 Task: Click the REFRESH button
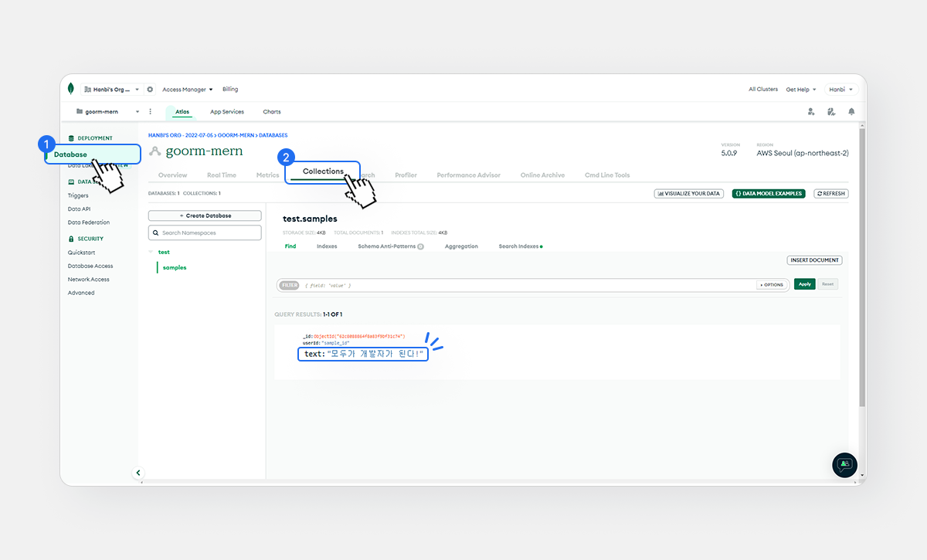click(831, 194)
